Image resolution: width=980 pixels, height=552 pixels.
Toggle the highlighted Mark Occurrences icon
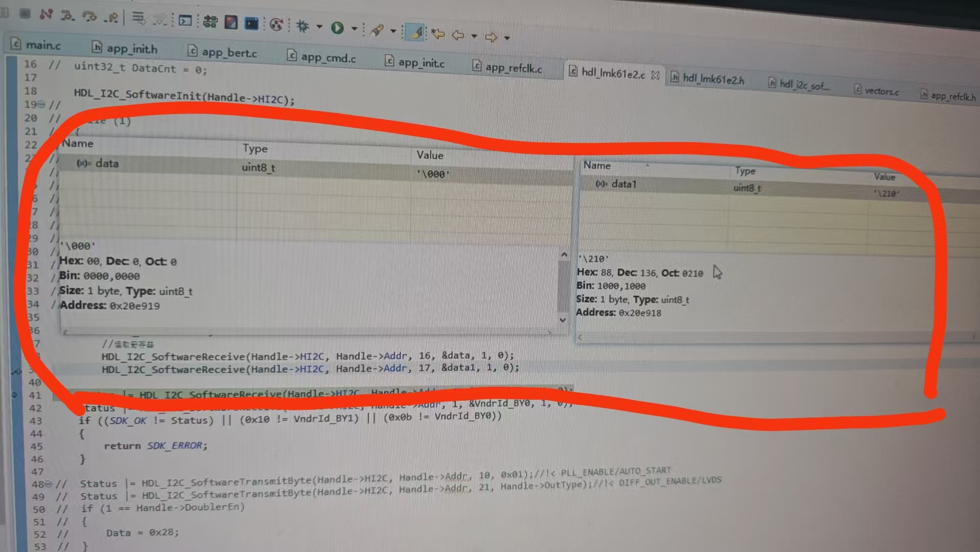tap(416, 33)
